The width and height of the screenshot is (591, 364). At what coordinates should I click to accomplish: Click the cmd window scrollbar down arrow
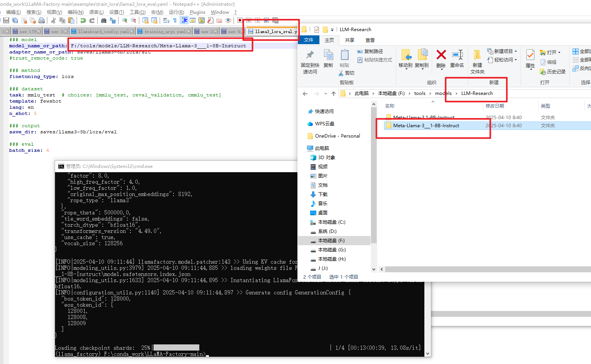click(428, 353)
